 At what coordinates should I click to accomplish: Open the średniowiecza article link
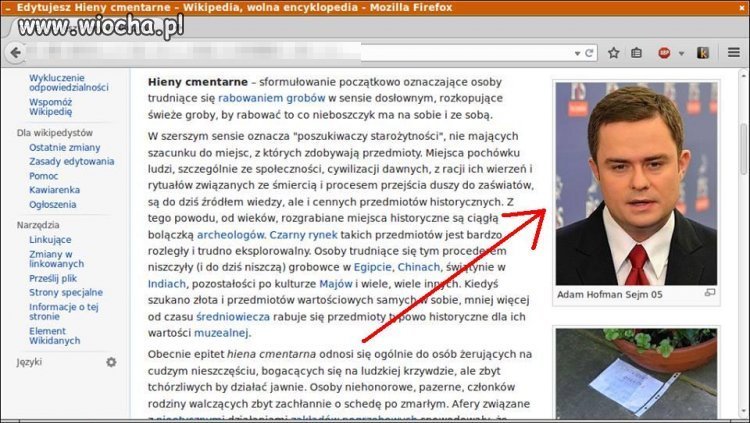pos(232,317)
